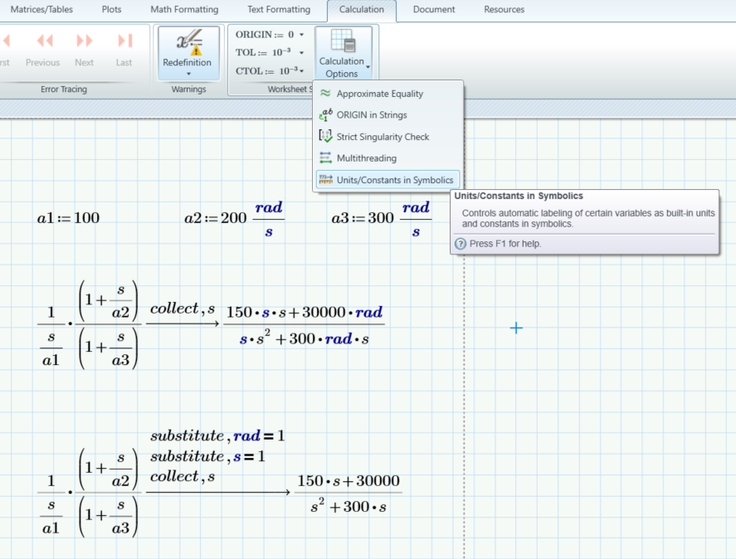Open the Text Formatting tab
The width and height of the screenshot is (736, 559).
click(279, 10)
